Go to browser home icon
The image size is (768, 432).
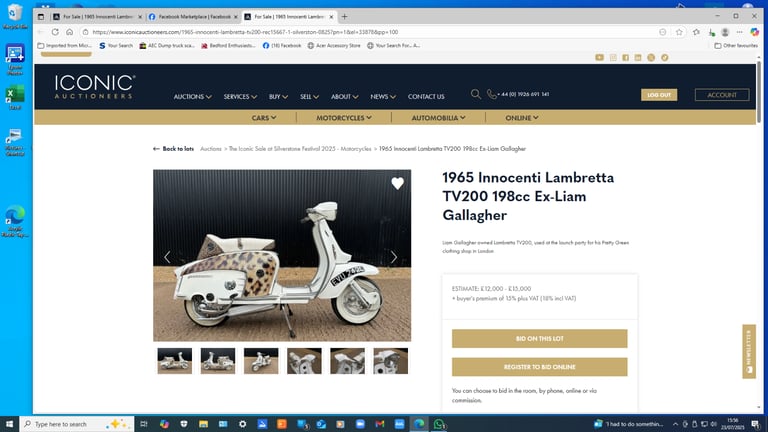pyautogui.click(x=70, y=32)
